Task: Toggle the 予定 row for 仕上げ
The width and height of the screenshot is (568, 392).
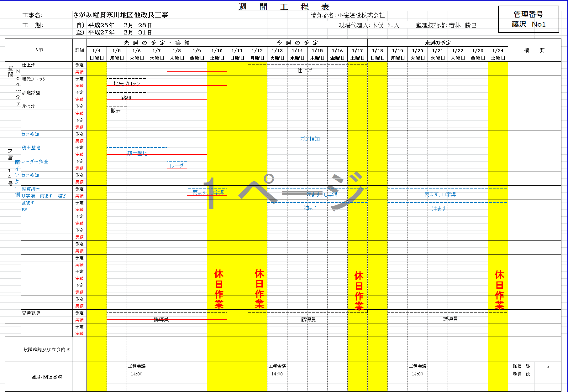Action: [x=79, y=65]
